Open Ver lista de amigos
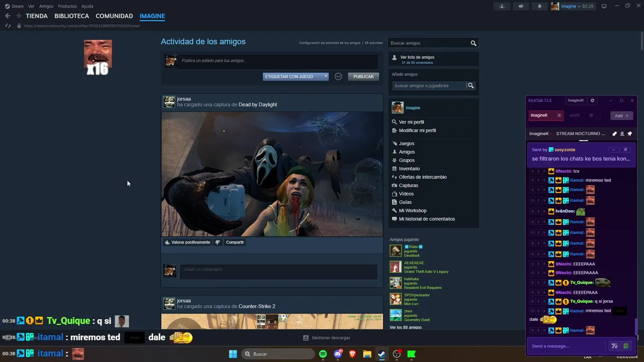The image size is (644, 362). tap(417, 57)
